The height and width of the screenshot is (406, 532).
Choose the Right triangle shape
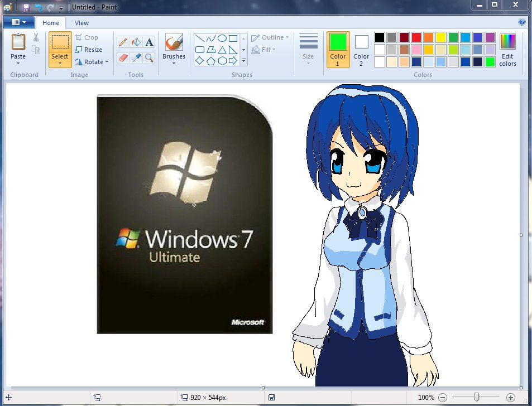pyautogui.click(x=233, y=50)
